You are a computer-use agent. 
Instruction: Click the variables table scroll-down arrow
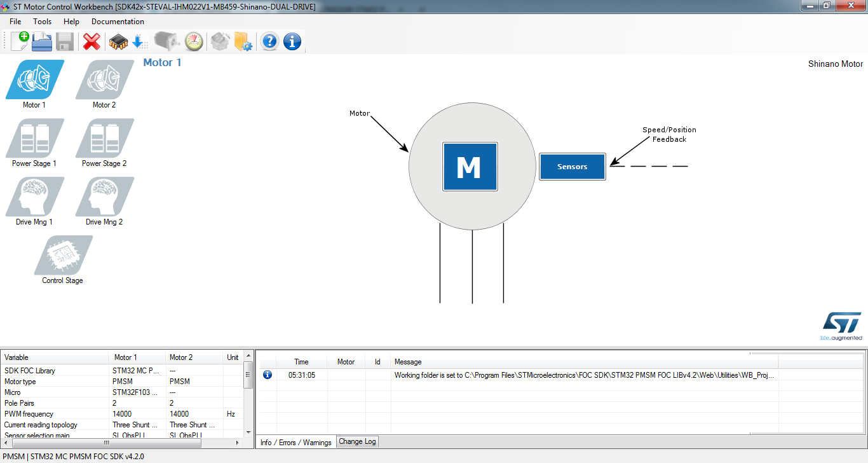[x=248, y=434]
